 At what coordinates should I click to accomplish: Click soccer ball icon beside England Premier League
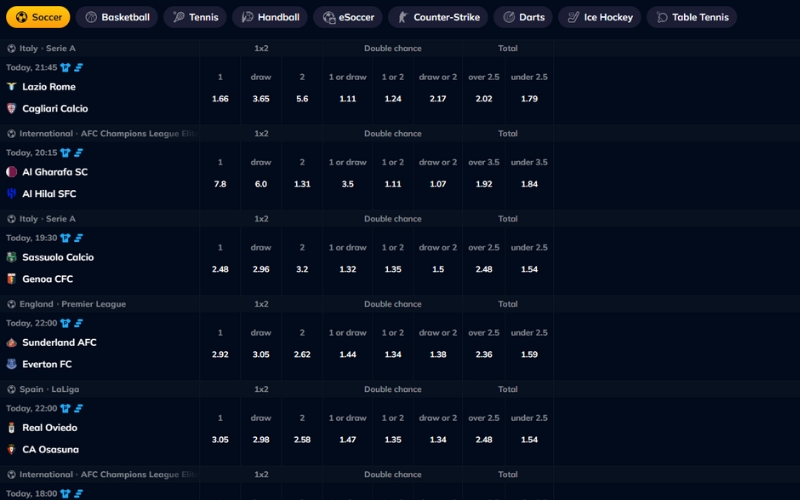[x=11, y=304]
